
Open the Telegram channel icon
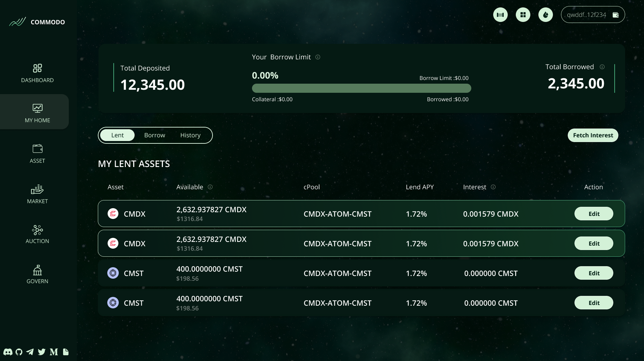(30, 352)
